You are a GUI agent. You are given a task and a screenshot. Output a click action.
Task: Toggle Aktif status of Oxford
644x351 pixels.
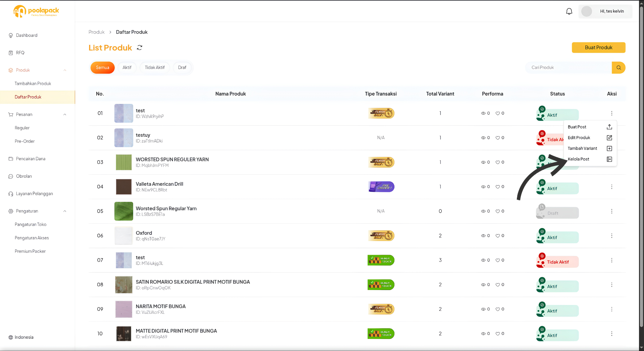click(x=557, y=236)
